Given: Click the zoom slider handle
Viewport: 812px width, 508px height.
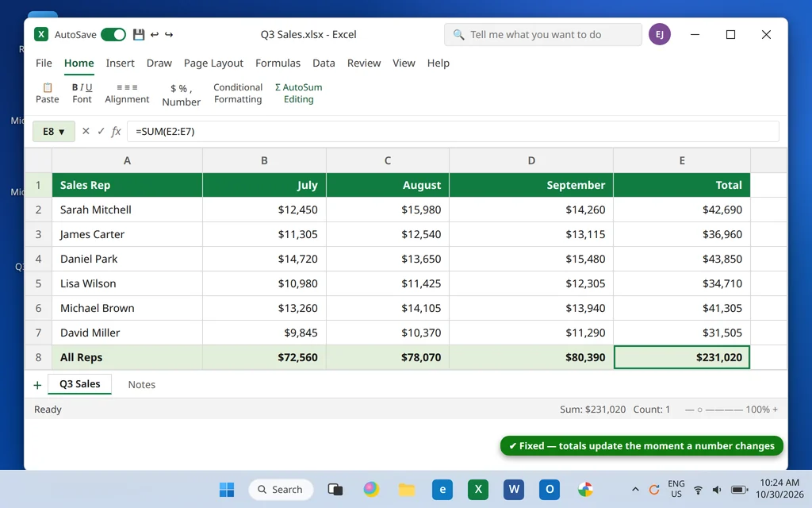Looking at the screenshot, I should click(699, 410).
